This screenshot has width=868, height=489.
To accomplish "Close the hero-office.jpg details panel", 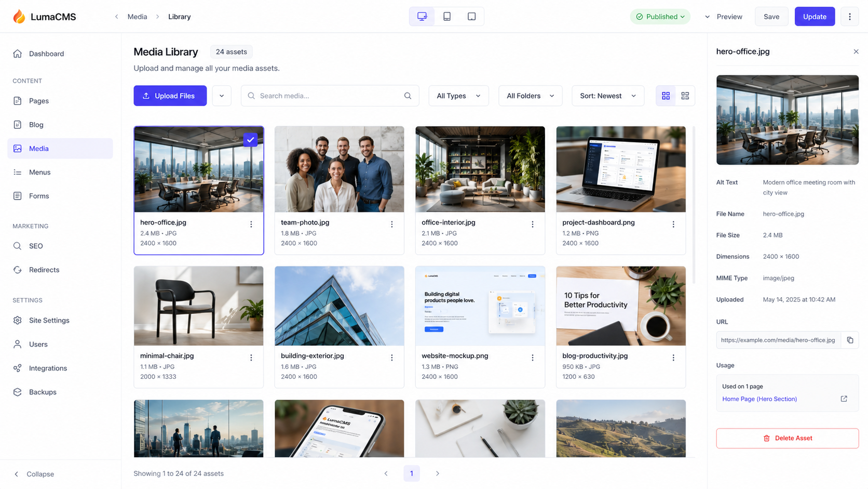I will (856, 51).
